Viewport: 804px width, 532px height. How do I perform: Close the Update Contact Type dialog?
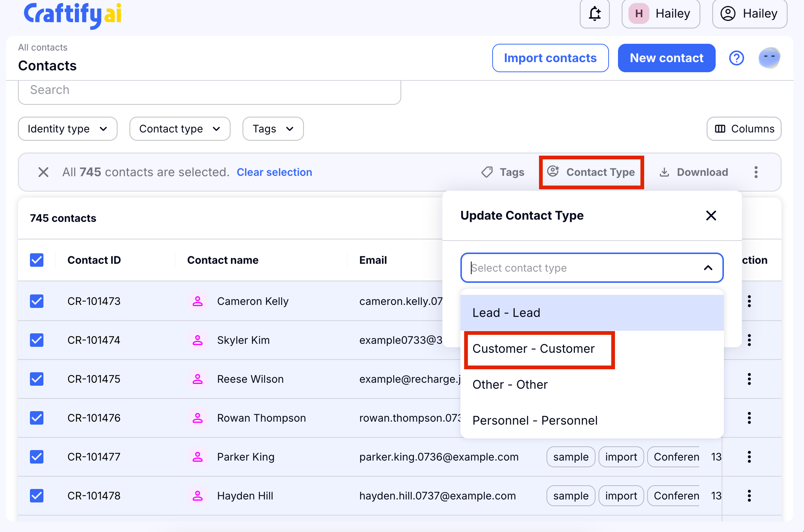(x=711, y=215)
